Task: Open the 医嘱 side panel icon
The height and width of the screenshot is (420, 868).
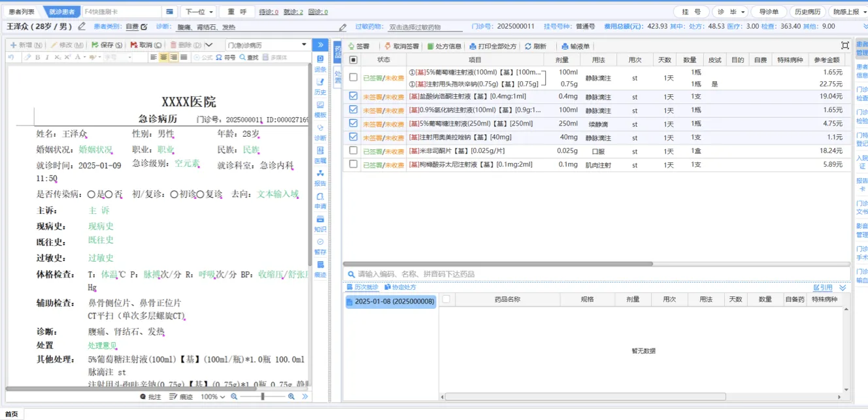Action: pyautogui.click(x=320, y=154)
